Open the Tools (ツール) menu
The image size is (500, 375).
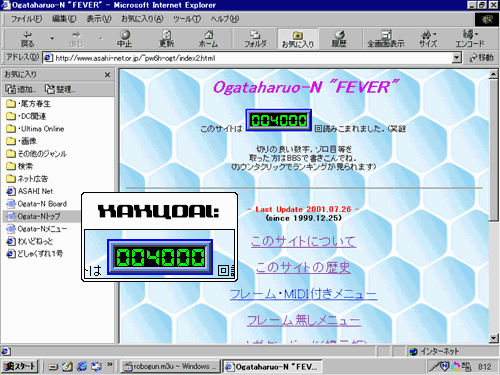click(x=187, y=19)
